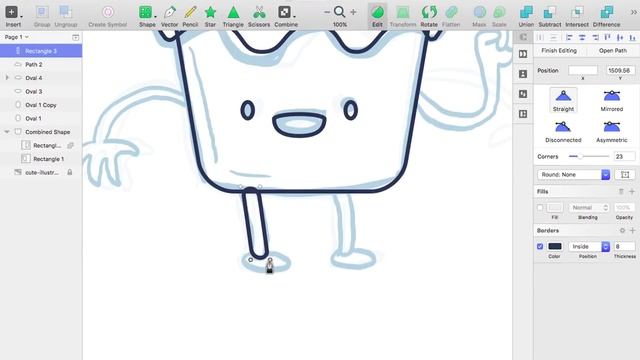Set point type to Straight

pos(563,100)
